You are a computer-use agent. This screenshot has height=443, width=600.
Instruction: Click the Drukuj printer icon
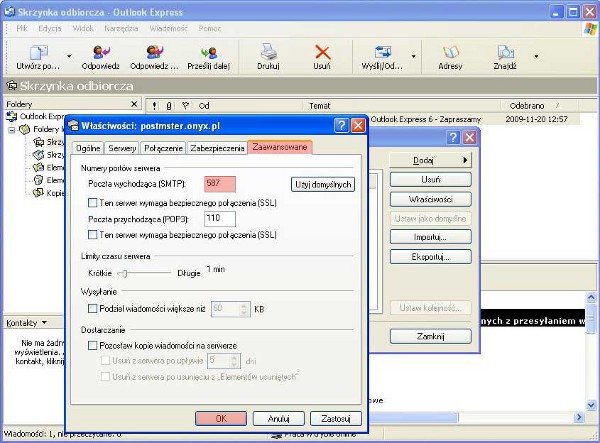[x=269, y=52]
